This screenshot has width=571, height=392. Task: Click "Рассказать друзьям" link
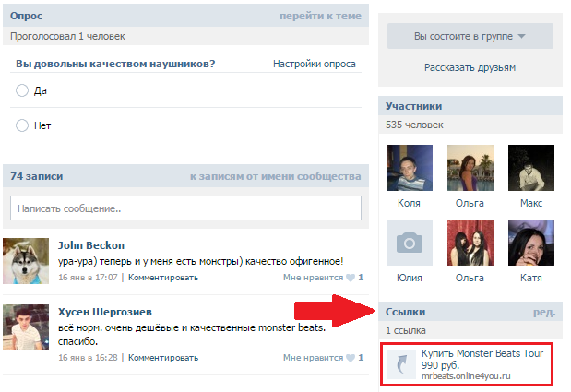[x=470, y=67]
